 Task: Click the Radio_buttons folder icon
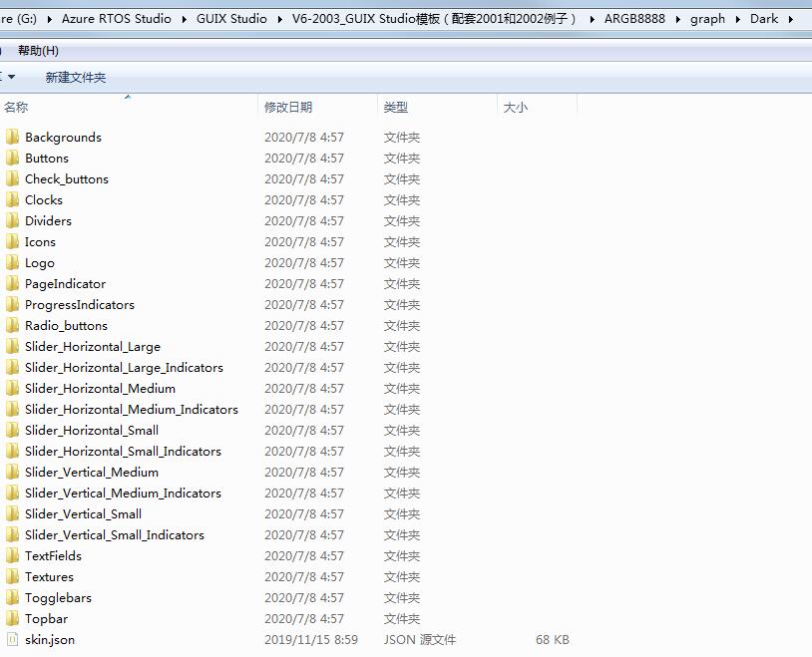click(12, 326)
